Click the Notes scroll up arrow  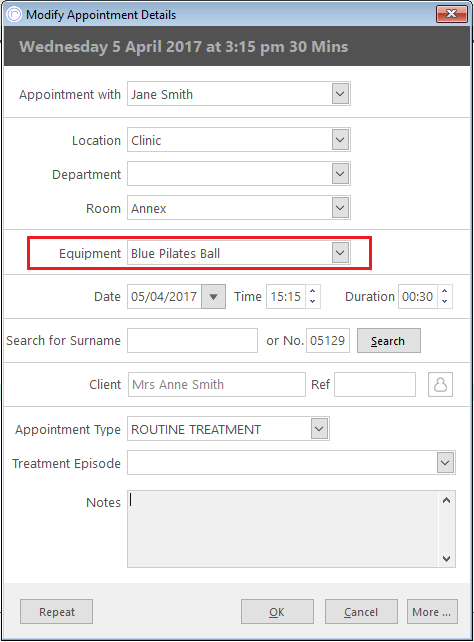pos(447,500)
